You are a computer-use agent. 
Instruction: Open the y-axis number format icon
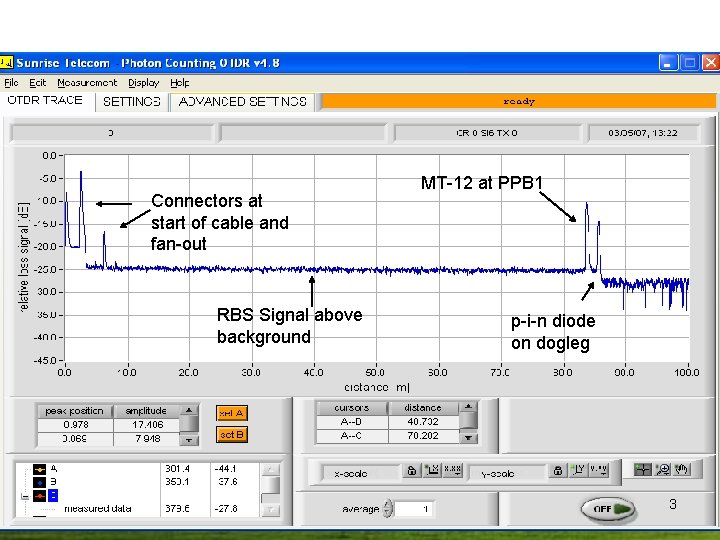pos(599,470)
